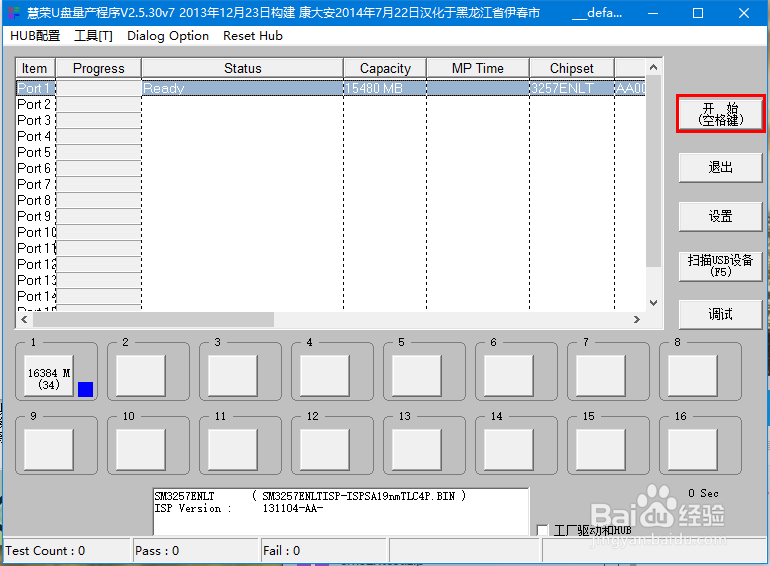Click the Status column header
The image size is (770, 566).
(243, 68)
